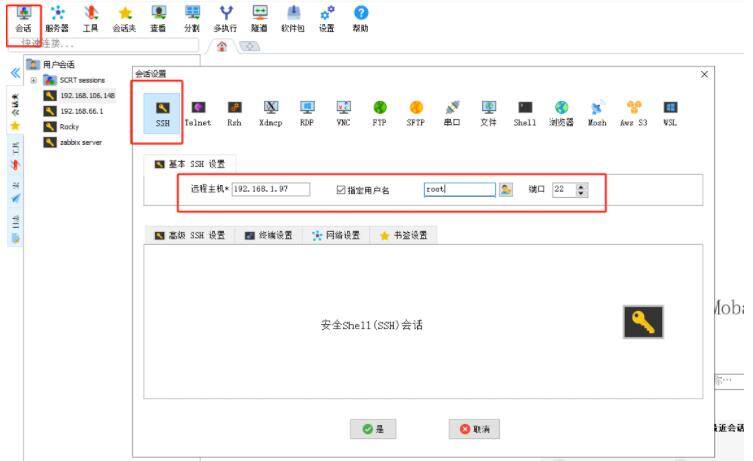Click the Aws S3 session icon
Viewport: 753px width, 461px height.
633,113
